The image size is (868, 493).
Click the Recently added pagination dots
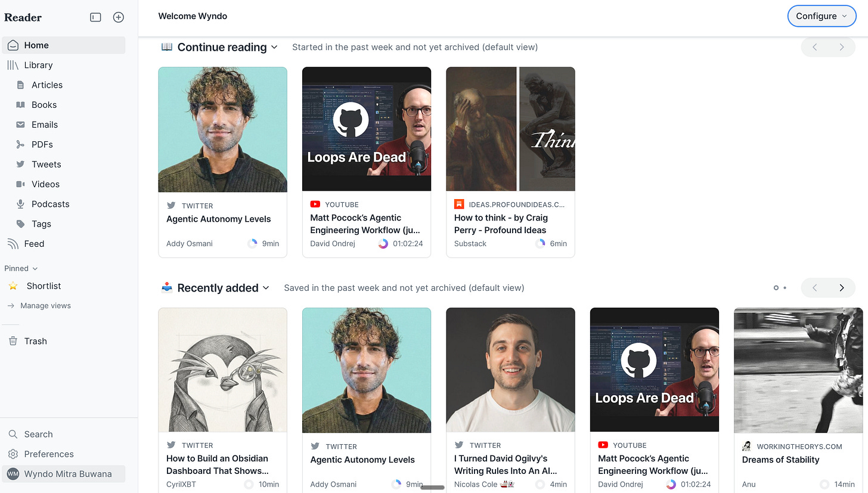tap(780, 288)
